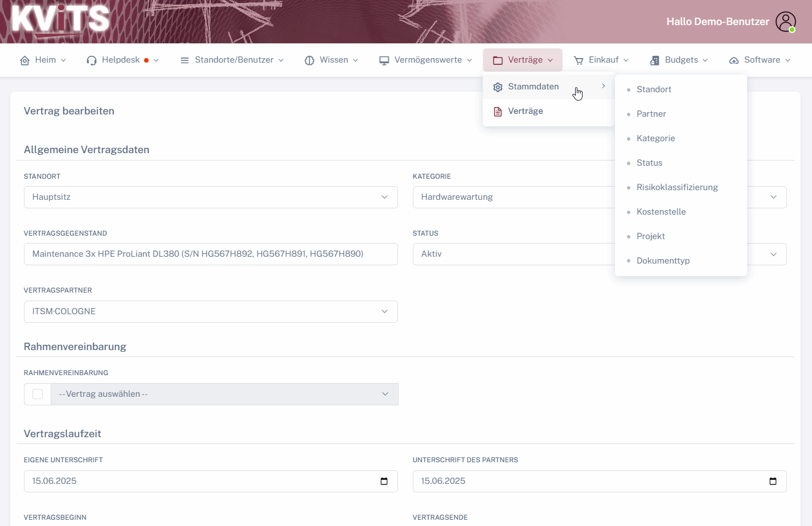
Task: Click Hallo Demo-Benutzer greeting
Action: (717, 22)
